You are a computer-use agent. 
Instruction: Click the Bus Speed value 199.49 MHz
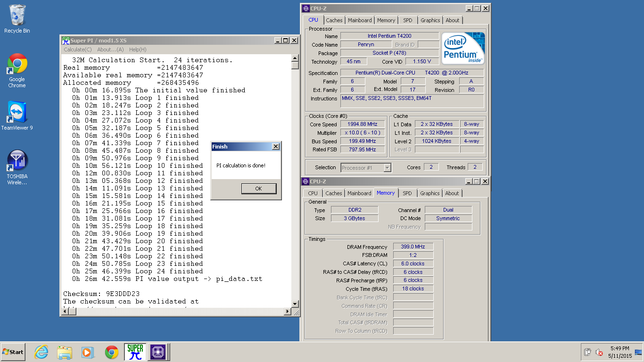coord(363,141)
